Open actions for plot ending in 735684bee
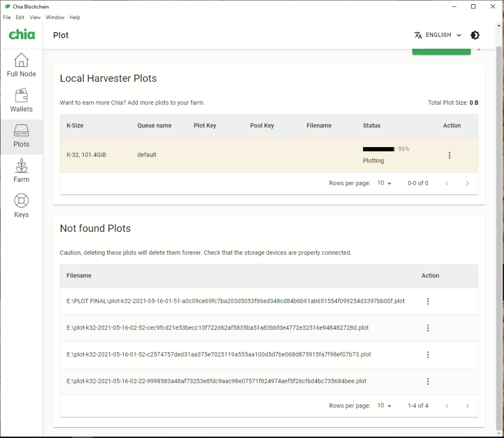The height and width of the screenshot is (438, 504). (x=428, y=381)
